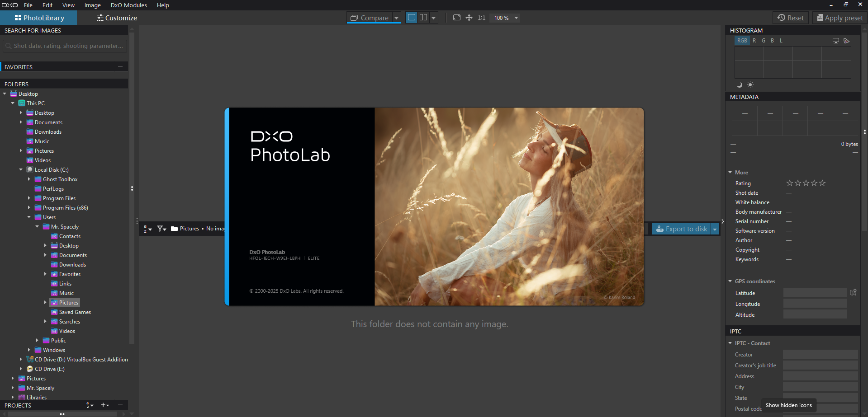The height and width of the screenshot is (417, 868).
Task: Open the sort order A-Z icon
Action: coord(147,229)
